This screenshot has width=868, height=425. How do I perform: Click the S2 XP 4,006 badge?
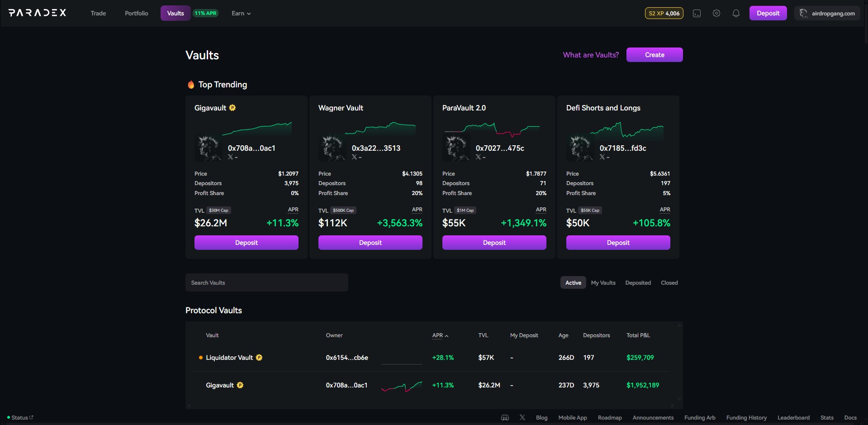pyautogui.click(x=664, y=14)
